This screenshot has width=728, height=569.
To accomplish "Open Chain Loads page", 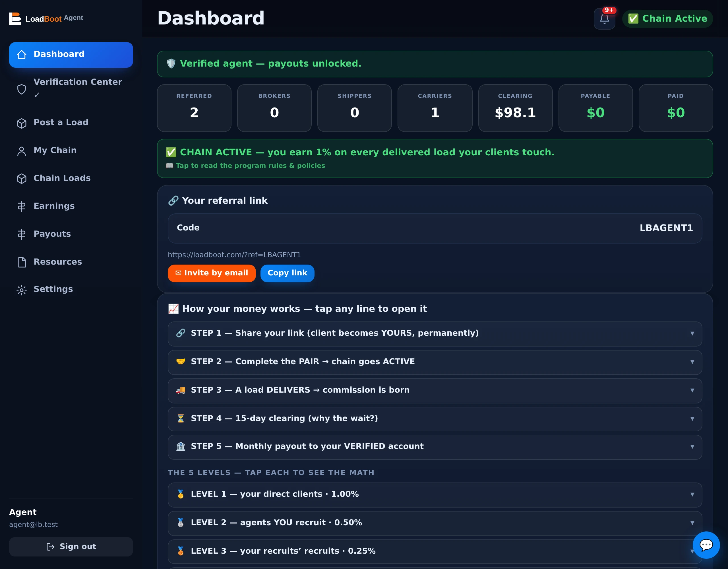I will tap(71, 178).
